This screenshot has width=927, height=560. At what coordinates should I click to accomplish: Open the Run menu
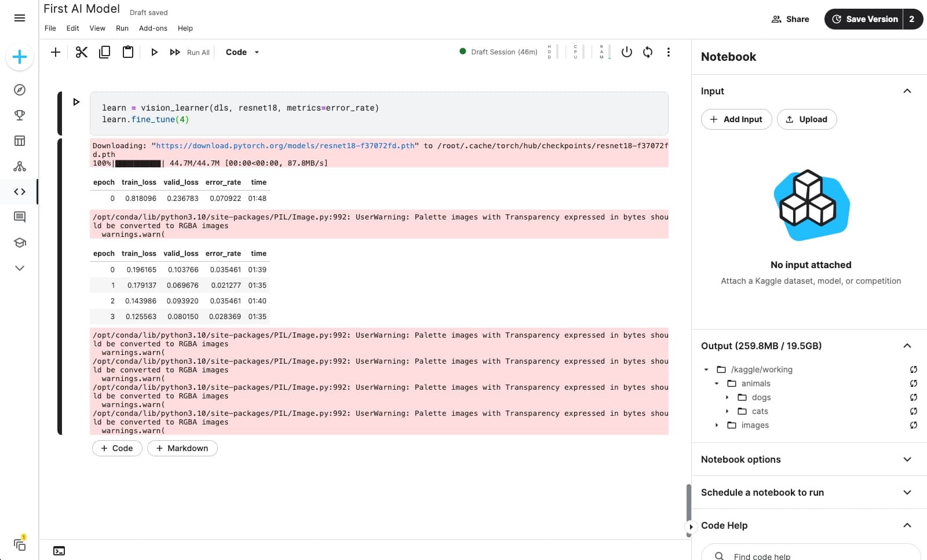pyautogui.click(x=122, y=28)
